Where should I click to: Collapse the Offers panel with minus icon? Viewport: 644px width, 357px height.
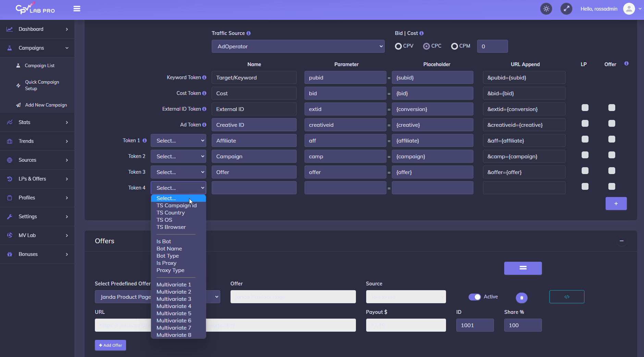click(x=621, y=241)
